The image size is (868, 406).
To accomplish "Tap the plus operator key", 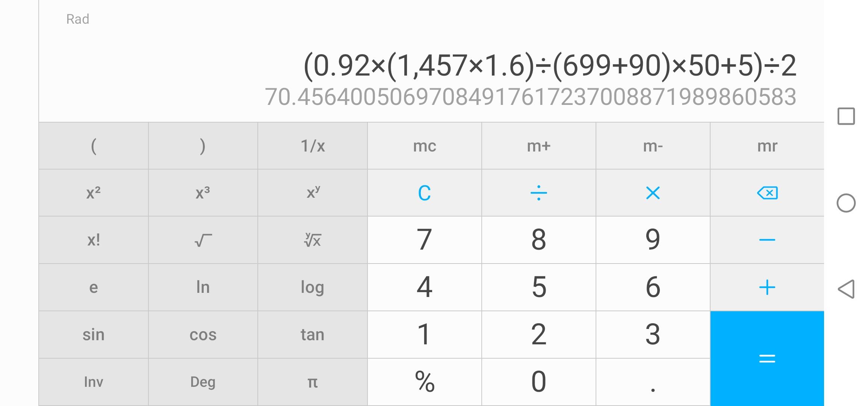I will click(767, 287).
